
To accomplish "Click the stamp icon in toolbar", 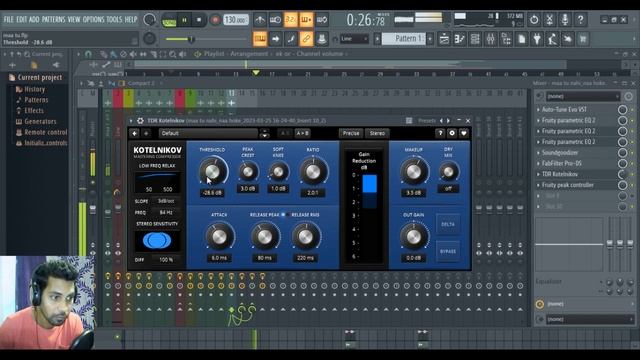I will [322, 39].
